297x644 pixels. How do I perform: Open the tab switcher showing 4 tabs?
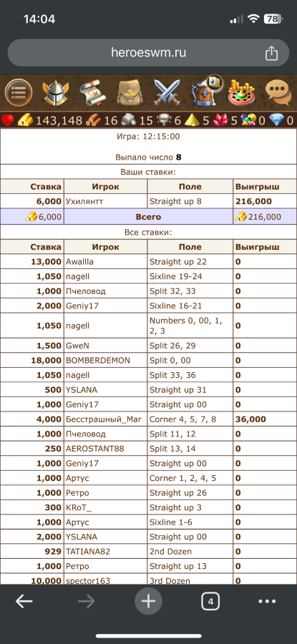click(x=210, y=602)
